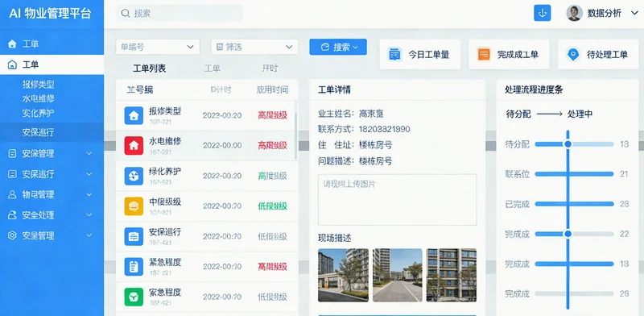The width and height of the screenshot is (644, 316).
Task: Click the 业主姓名 value 高束皇
Action: pyautogui.click(x=371, y=114)
